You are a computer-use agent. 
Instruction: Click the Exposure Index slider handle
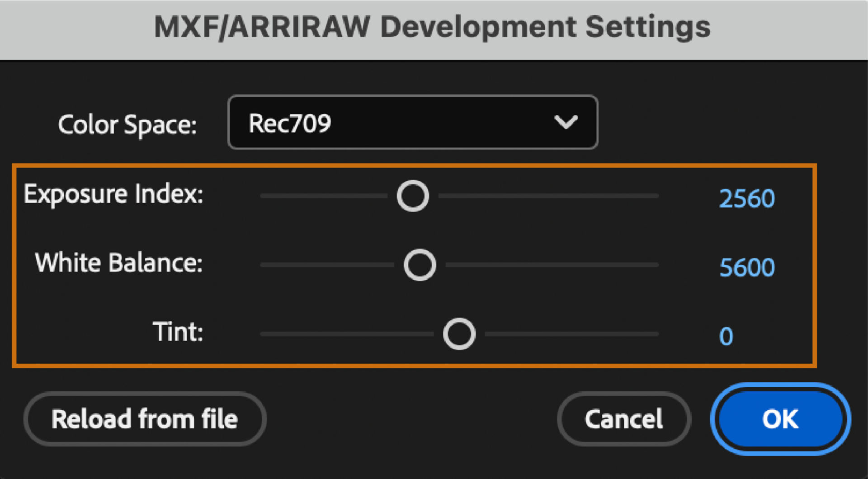(x=413, y=196)
